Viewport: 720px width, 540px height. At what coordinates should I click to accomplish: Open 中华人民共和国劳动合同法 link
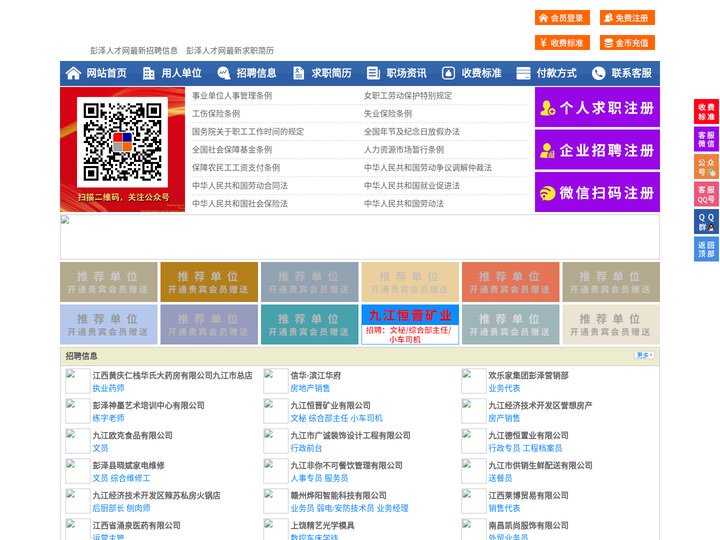coord(240,186)
